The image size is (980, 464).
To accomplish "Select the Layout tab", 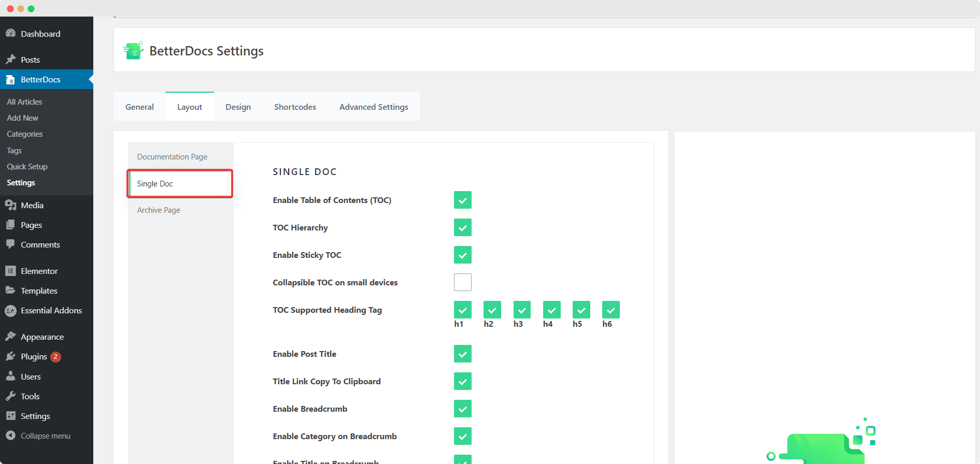I will pyautogui.click(x=190, y=107).
